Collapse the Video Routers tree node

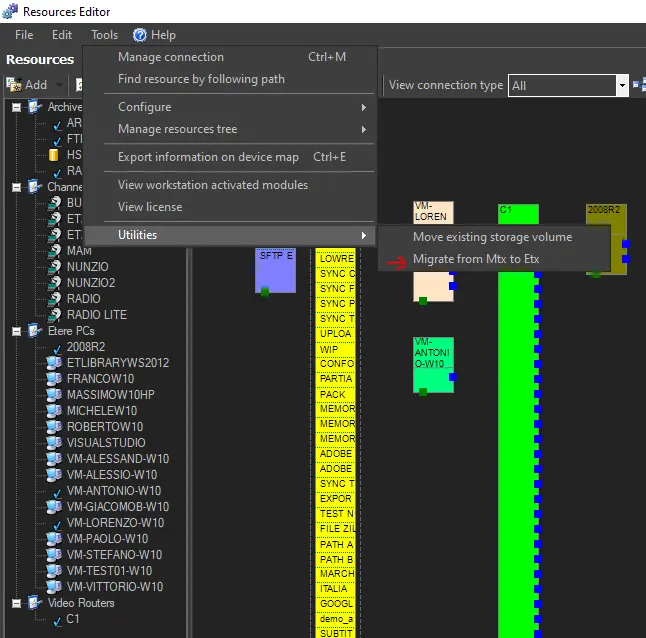[17, 603]
